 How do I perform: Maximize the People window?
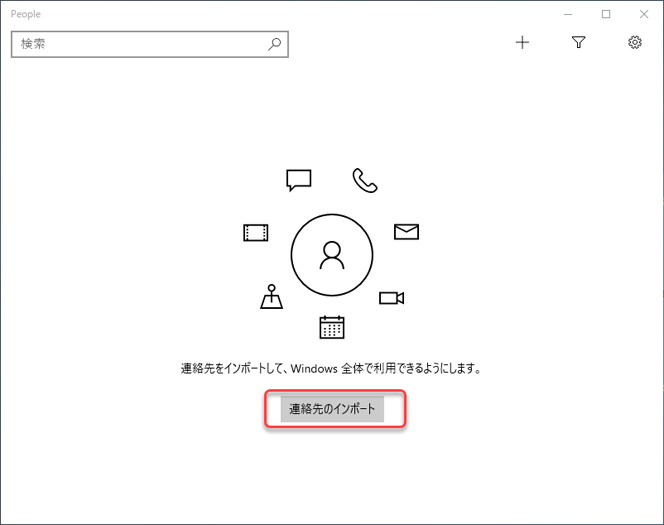point(606,14)
